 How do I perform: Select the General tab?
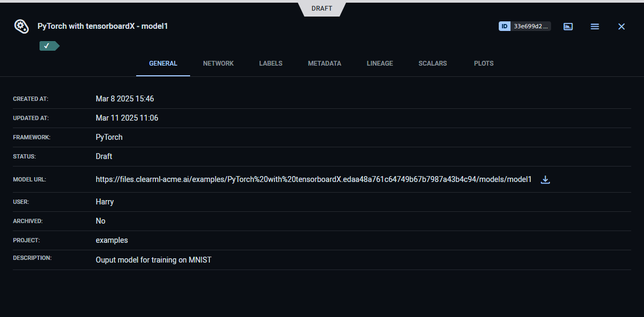163,64
